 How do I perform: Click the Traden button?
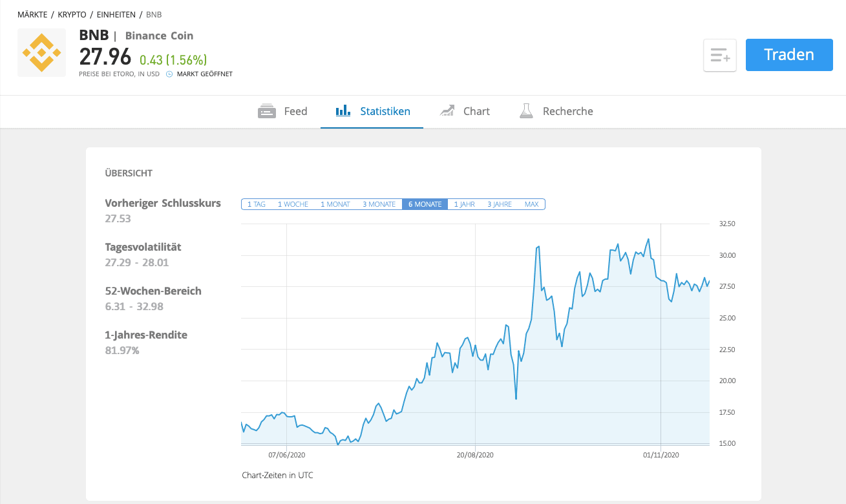pos(788,54)
